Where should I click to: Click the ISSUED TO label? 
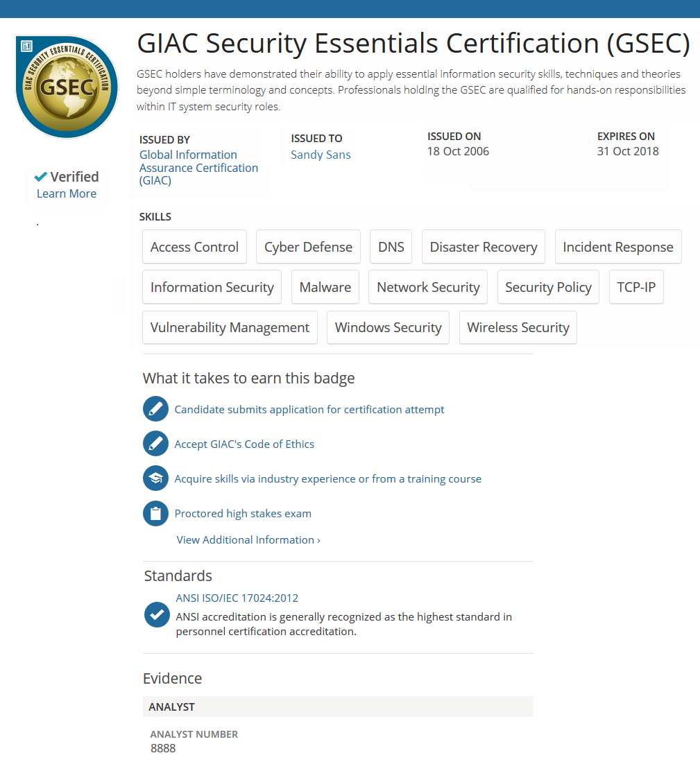coord(316,139)
